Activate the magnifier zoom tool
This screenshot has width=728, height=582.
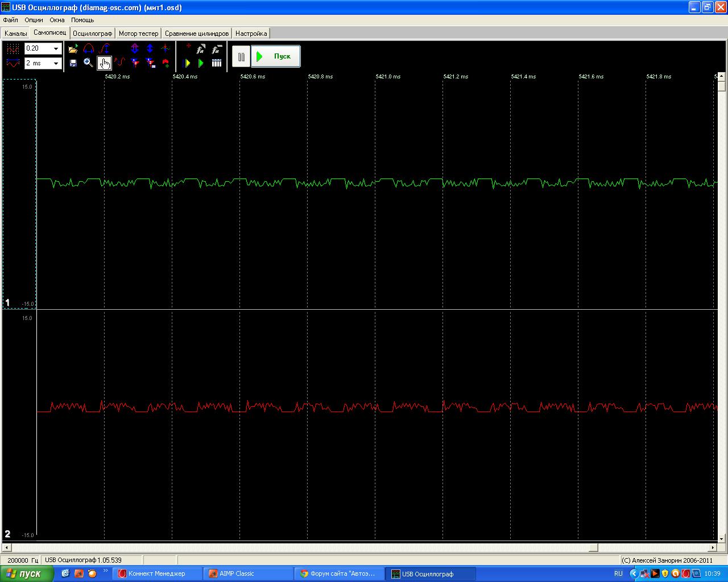[88, 63]
